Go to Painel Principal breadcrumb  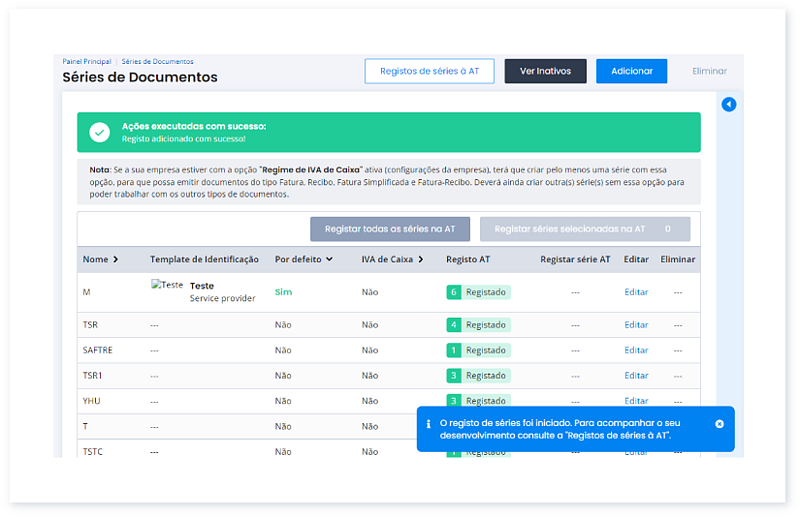pyautogui.click(x=86, y=62)
